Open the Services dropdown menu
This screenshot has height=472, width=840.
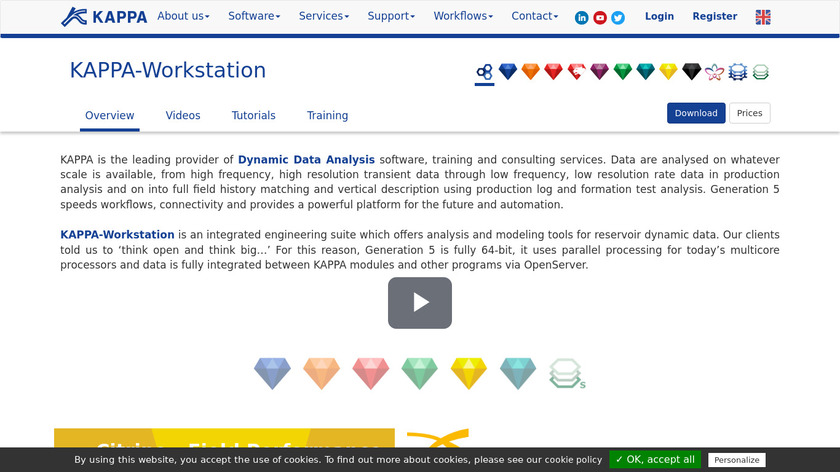point(324,16)
